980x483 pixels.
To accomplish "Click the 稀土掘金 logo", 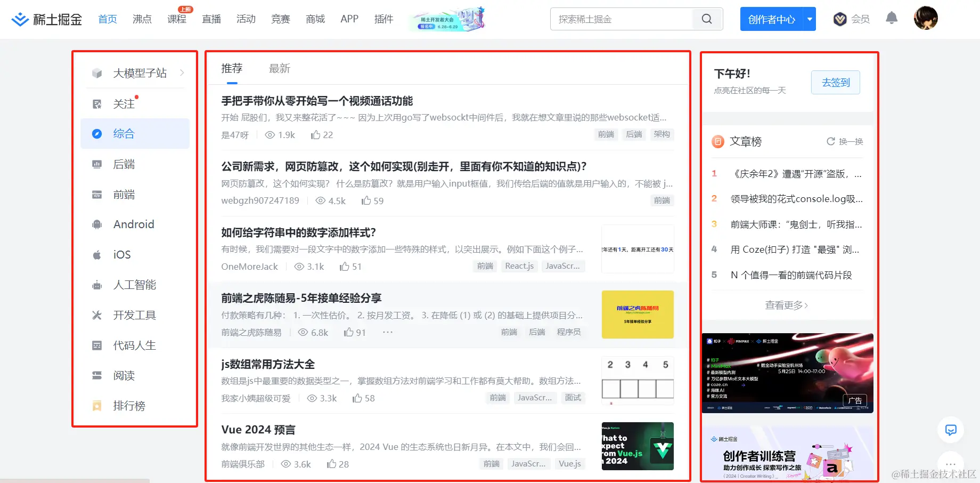I will click(x=47, y=19).
